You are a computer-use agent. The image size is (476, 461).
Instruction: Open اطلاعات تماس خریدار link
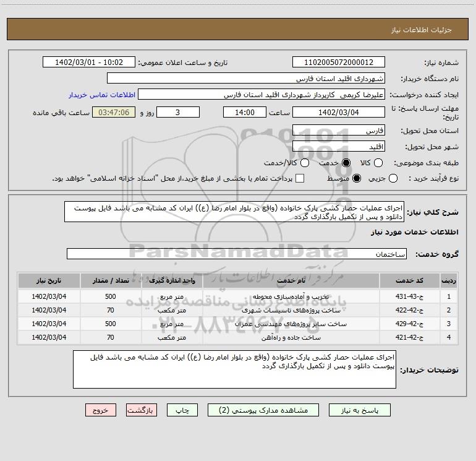click(x=102, y=95)
